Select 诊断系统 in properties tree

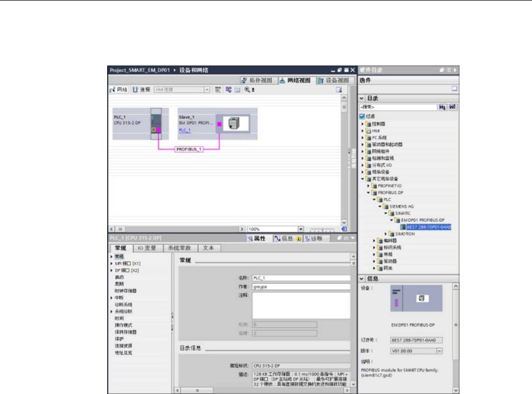click(x=124, y=305)
